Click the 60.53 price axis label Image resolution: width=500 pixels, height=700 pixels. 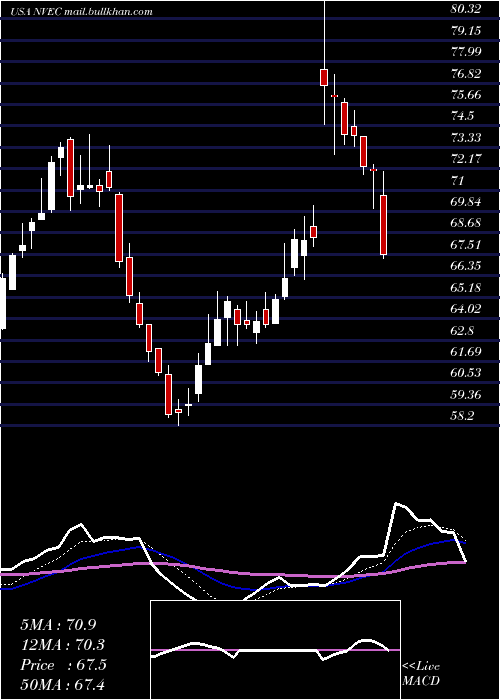click(466, 373)
